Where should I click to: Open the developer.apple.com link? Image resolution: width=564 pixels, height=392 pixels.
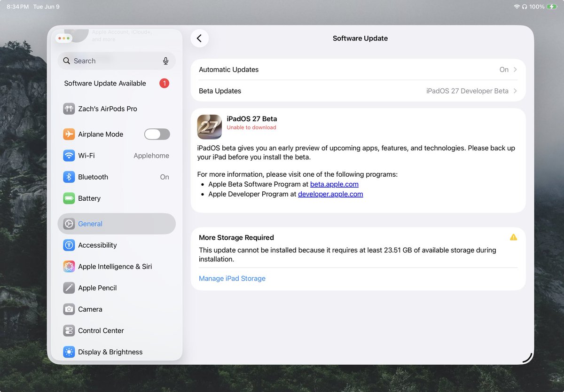(330, 194)
